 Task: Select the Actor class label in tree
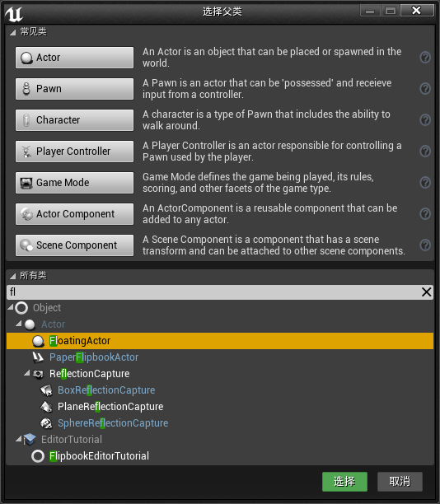click(x=53, y=324)
